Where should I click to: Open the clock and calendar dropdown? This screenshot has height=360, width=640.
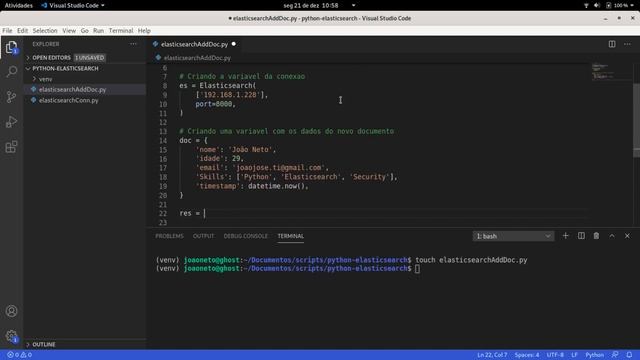[x=311, y=5]
